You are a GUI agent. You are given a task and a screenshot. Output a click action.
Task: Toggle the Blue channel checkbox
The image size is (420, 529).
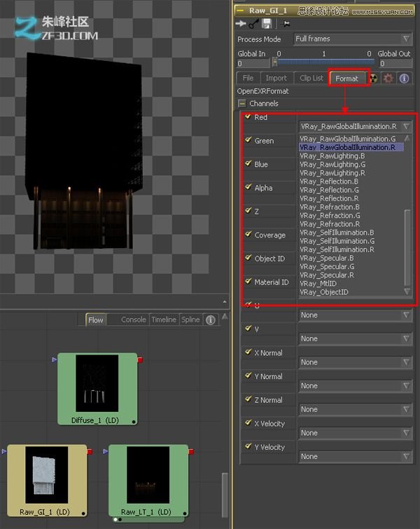click(248, 163)
